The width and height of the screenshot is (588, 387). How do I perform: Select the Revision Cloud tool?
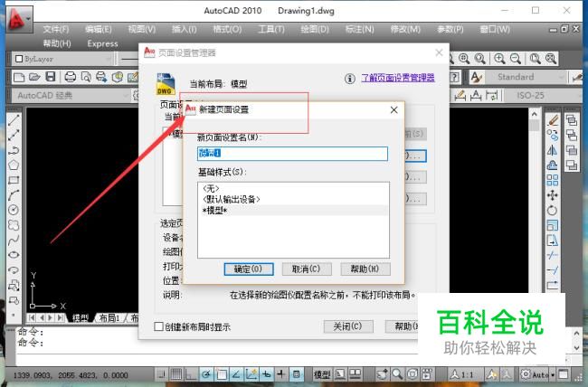(14, 225)
